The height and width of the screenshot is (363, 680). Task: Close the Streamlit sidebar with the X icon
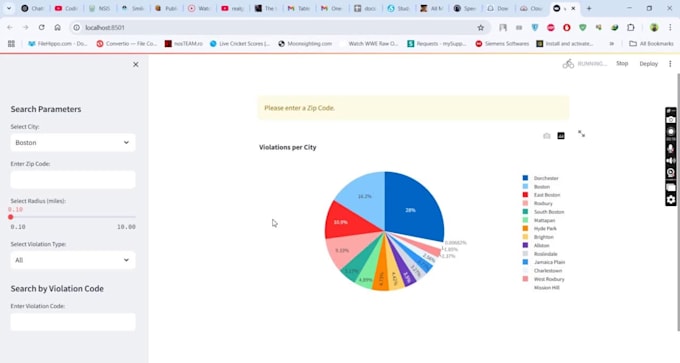136,65
